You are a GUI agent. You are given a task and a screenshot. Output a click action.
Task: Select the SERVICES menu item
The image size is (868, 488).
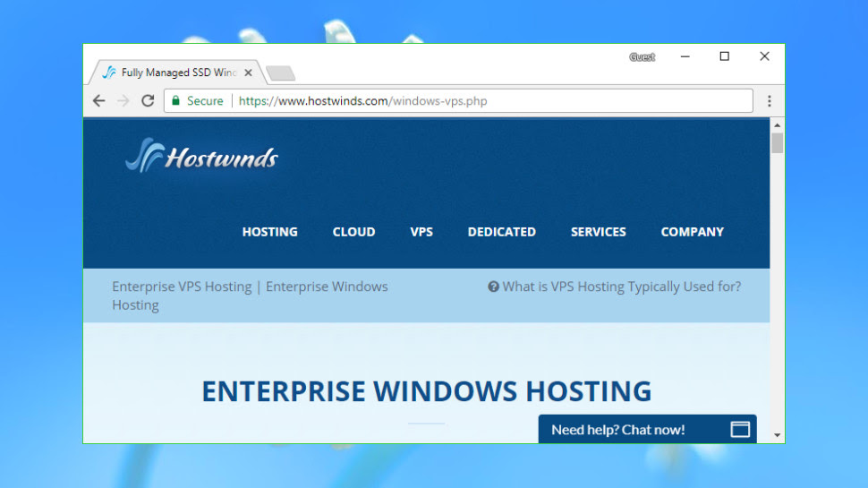(x=599, y=232)
